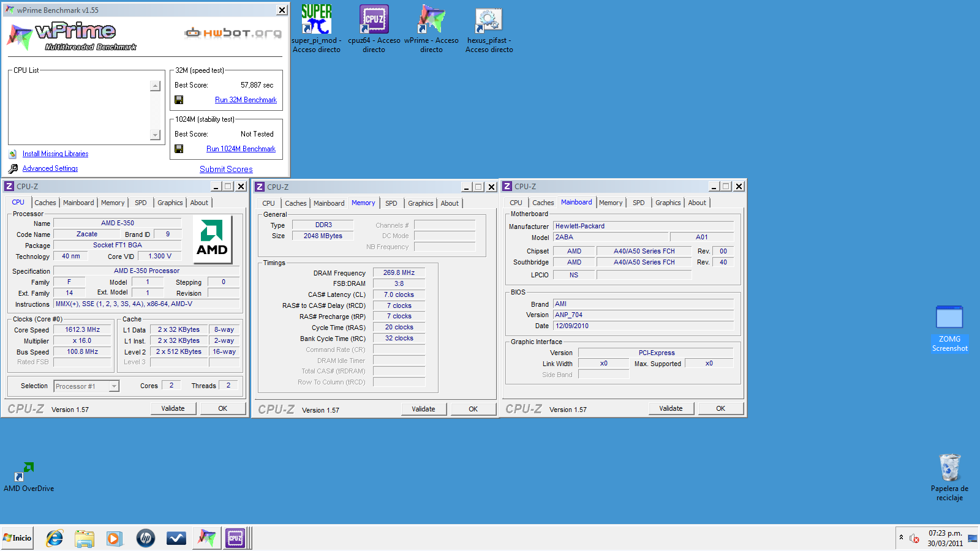Open the Processor #1 selection dropdown
Viewport: 980px width, 551px height.
point(86,386)
